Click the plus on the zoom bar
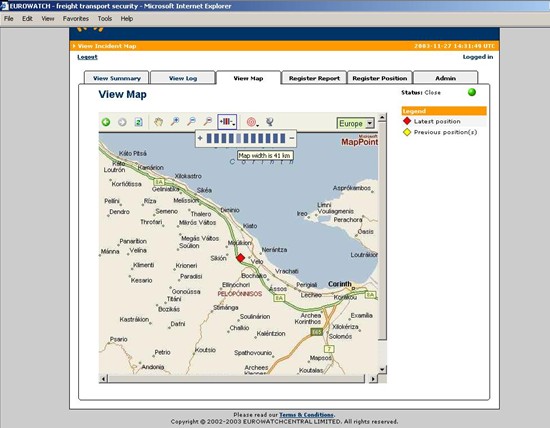550x428 pixels. click(200, 138)
